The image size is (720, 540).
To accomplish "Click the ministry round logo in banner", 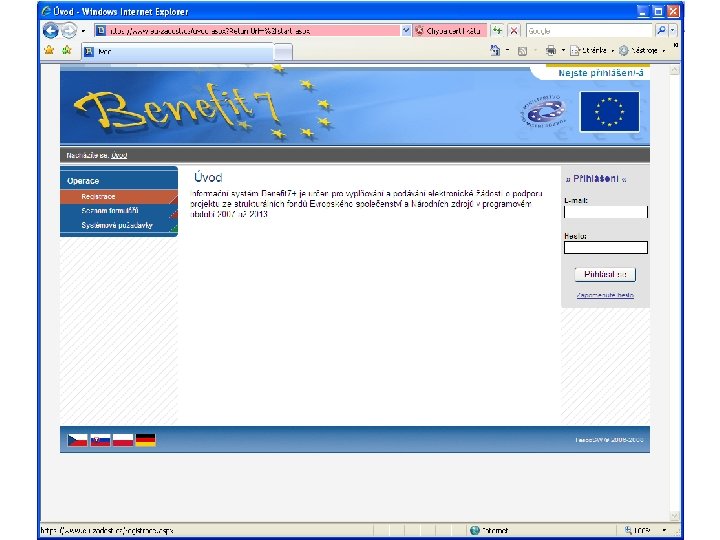I will coord(543,111).
